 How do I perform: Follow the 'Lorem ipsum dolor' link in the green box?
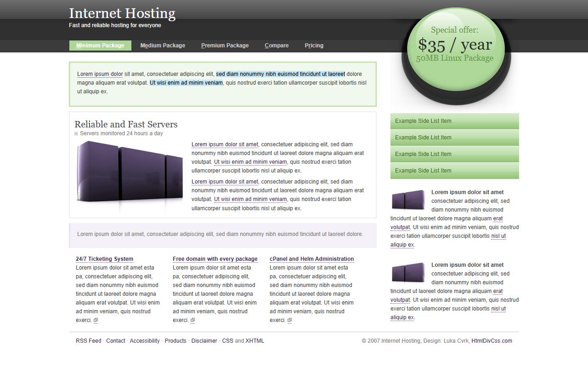point(100,74)
